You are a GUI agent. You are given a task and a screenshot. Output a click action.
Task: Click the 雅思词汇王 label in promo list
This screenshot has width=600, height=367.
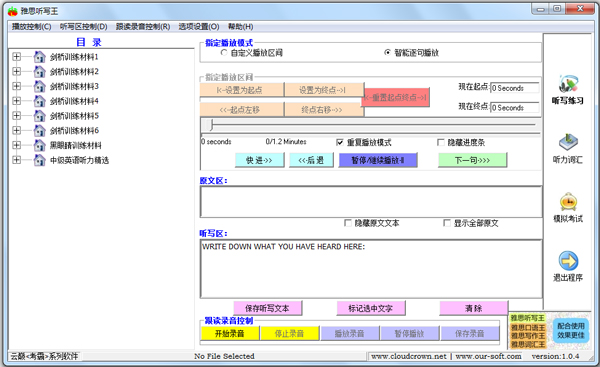[528, 344]
